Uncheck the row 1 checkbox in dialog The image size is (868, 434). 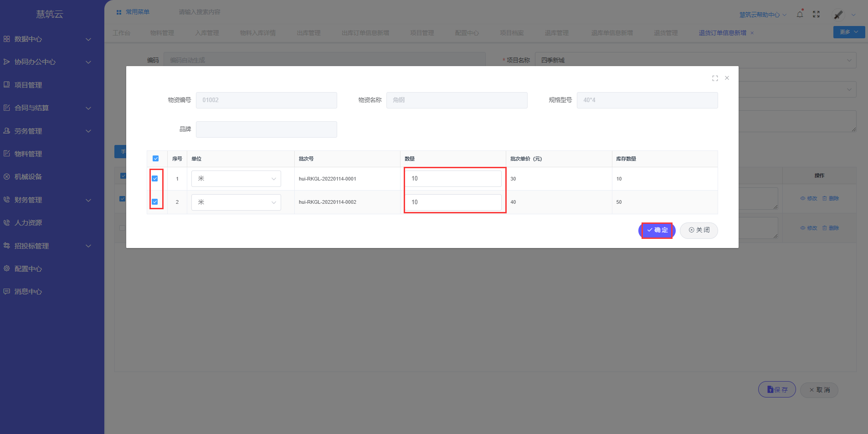click(155, 179)
